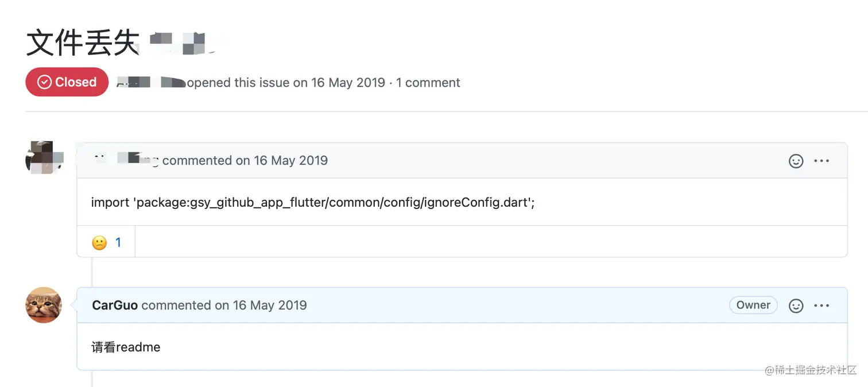Open more options menu on CarGuo's comment

pos(821,306)
